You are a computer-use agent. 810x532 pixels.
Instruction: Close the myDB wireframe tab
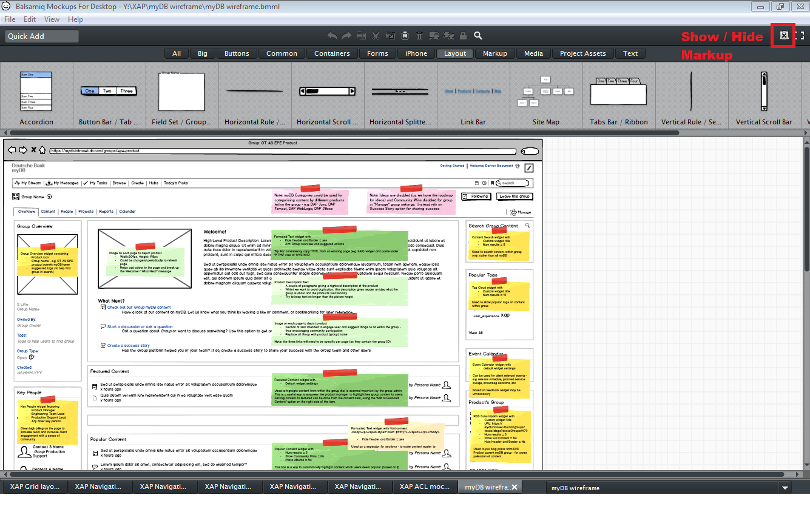[515, 487]
